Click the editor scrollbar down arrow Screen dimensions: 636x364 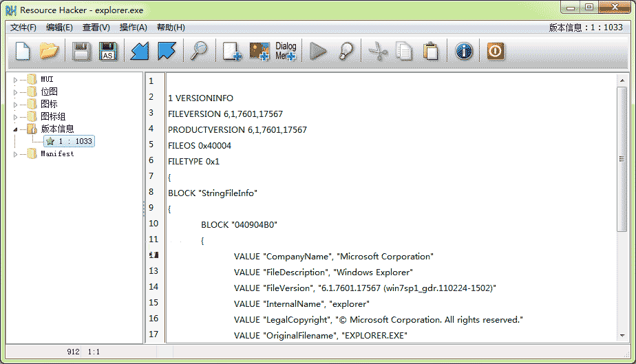tap(622, 336)
